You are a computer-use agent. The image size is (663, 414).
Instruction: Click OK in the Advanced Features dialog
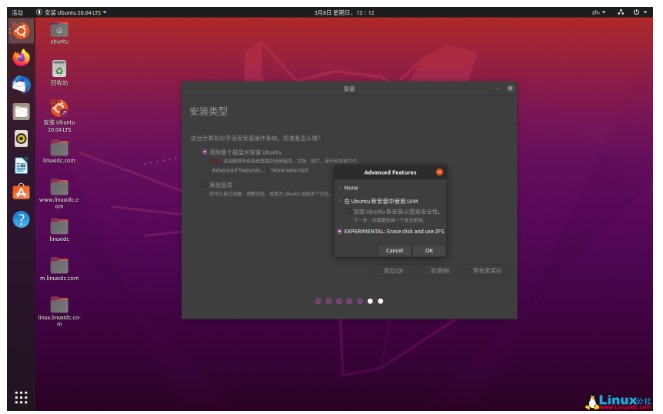429,250
